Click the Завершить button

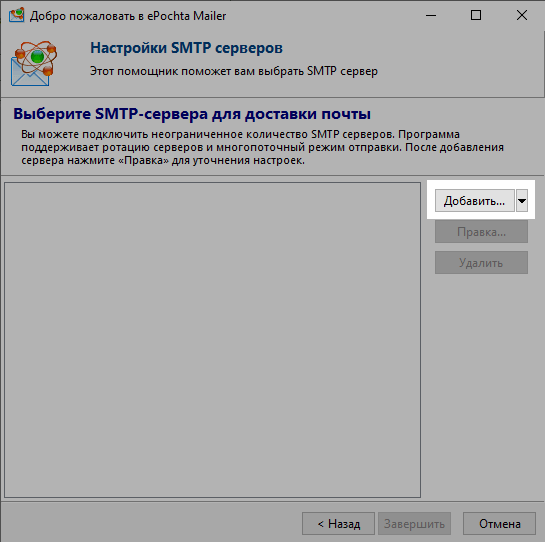(414, 523)
